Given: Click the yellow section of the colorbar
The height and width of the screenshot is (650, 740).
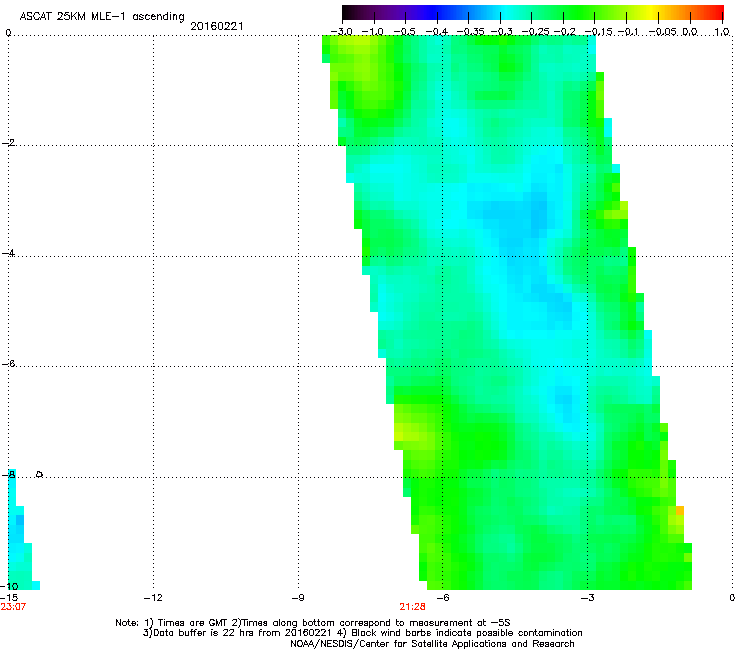Looking at the screenshot, I should 651,12.
